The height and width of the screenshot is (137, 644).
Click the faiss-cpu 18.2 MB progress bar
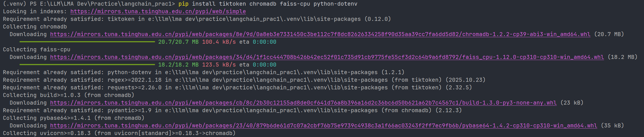[87, 65]
